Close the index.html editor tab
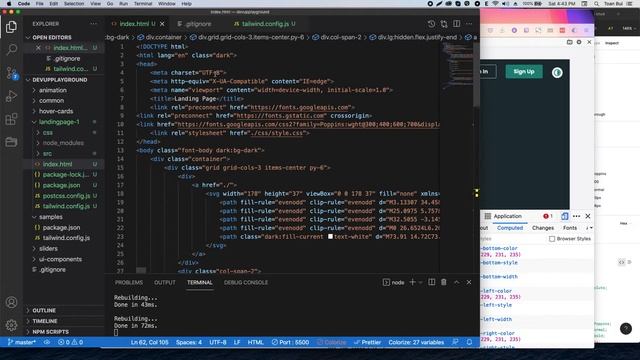640x360 pixels. [x=162, y=24]
